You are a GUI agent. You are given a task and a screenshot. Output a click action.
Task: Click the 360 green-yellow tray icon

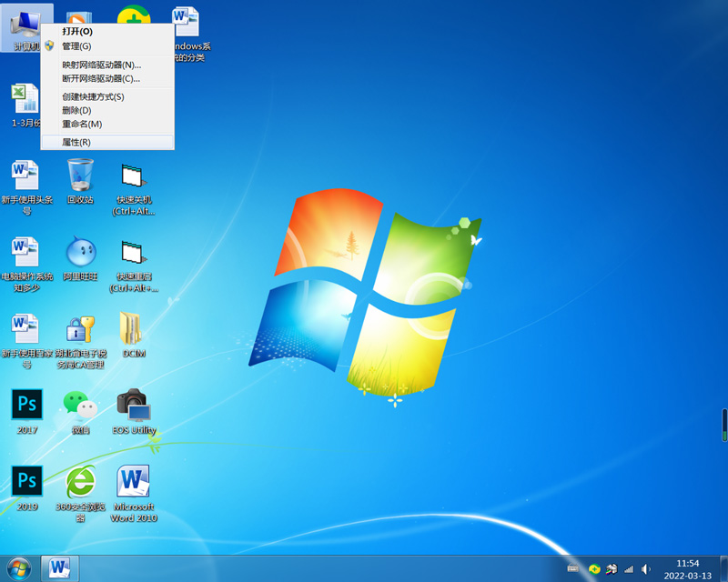tap(594, 569)
